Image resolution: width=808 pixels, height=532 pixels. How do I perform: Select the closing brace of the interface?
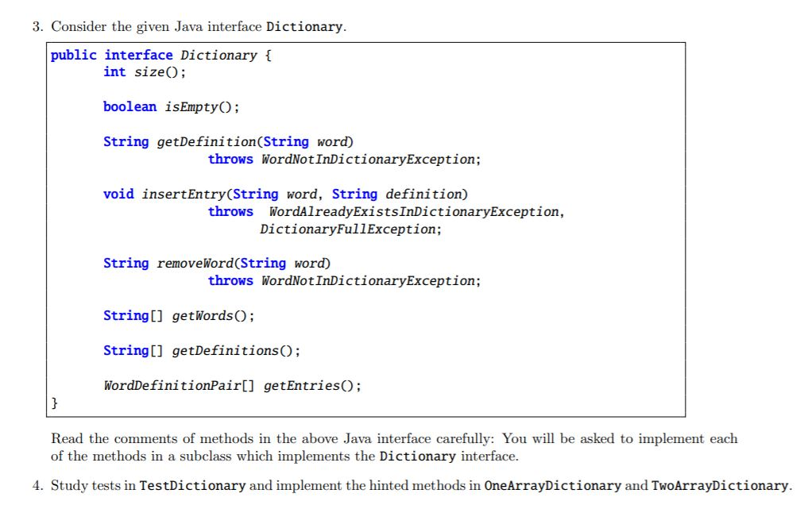54,403
